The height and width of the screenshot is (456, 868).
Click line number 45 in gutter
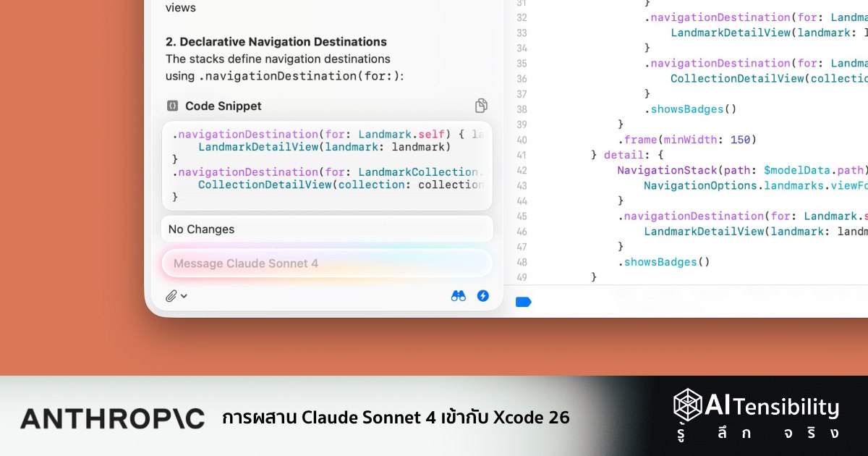point(522,216)
